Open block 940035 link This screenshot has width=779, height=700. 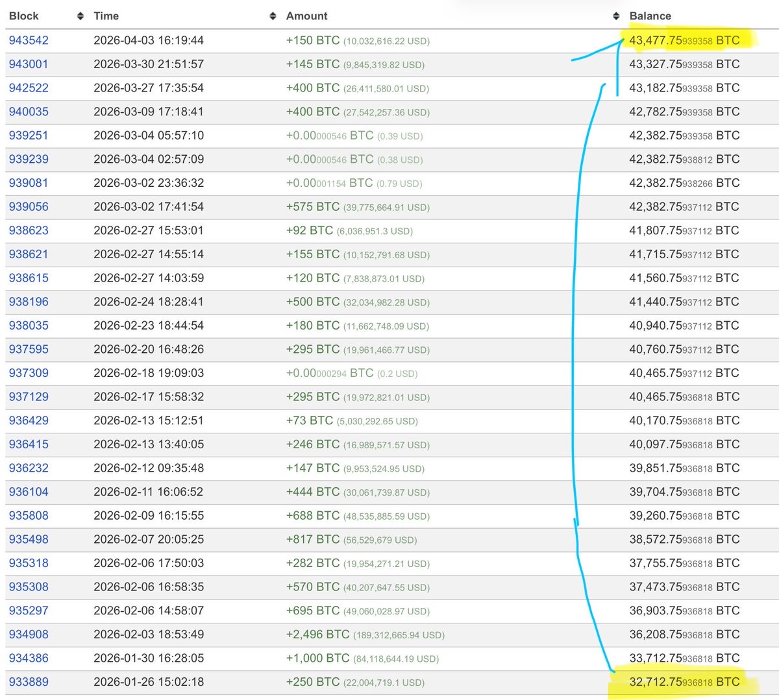tap(29, 112)
